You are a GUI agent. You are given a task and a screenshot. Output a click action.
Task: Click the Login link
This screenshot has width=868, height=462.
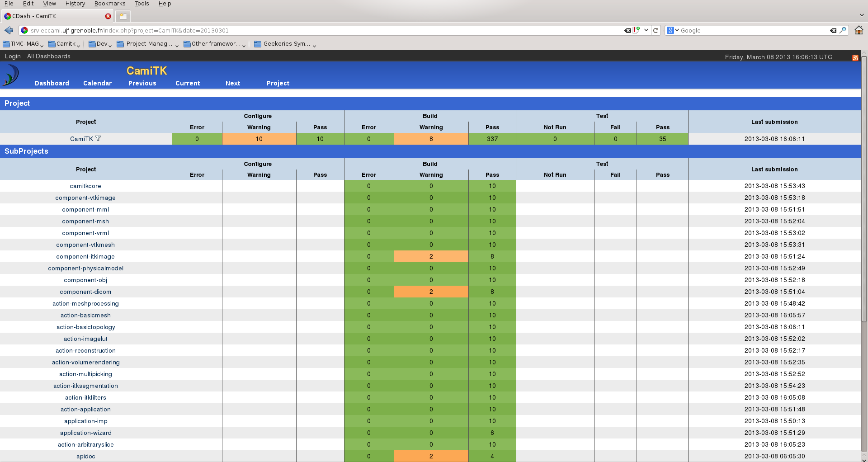tap(13, 56)
